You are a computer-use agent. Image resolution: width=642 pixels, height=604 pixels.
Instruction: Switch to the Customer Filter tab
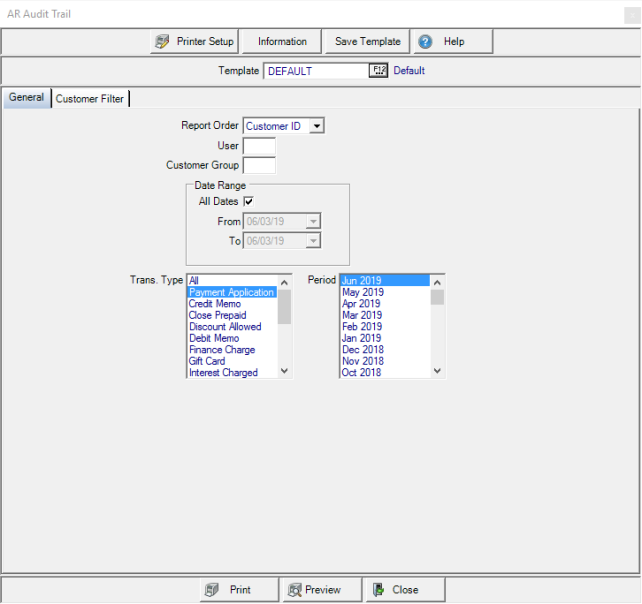90,99
